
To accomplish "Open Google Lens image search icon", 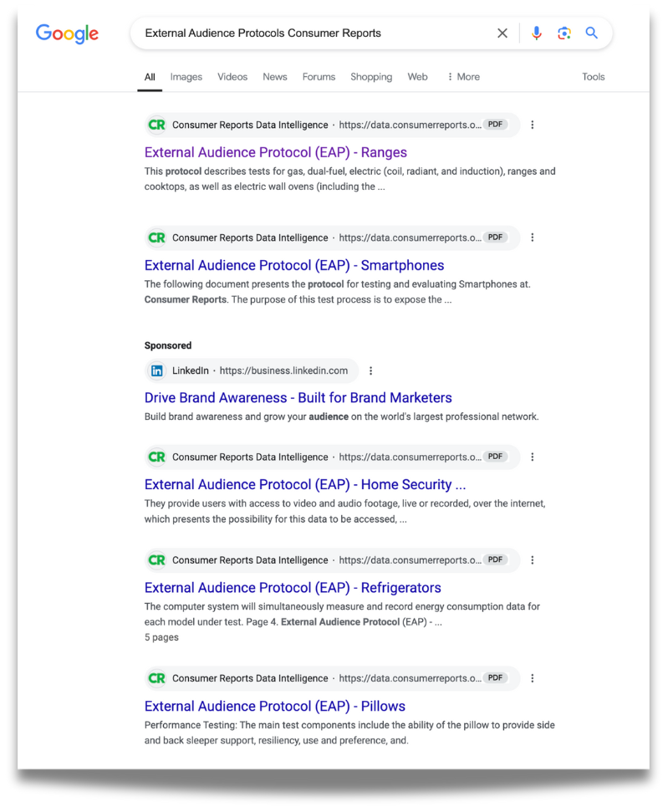I will 564,33.
